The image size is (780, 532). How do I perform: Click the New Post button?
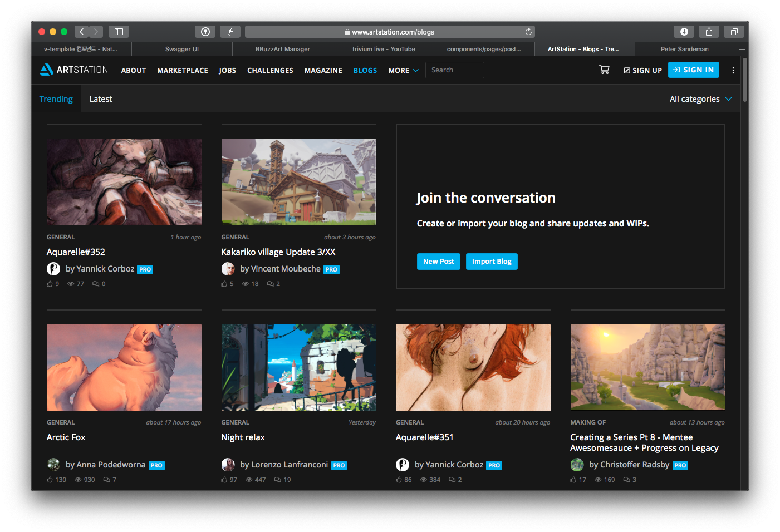tap(439, 262)
